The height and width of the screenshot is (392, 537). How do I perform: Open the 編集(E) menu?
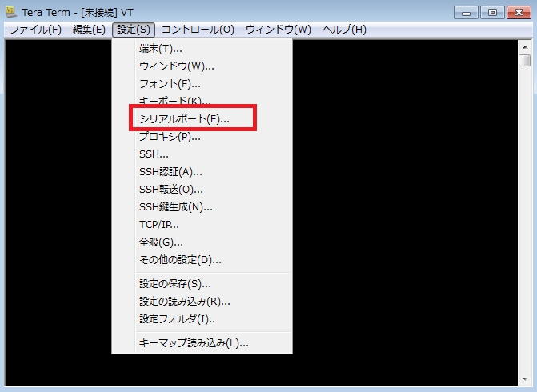[x=89, y=30]
